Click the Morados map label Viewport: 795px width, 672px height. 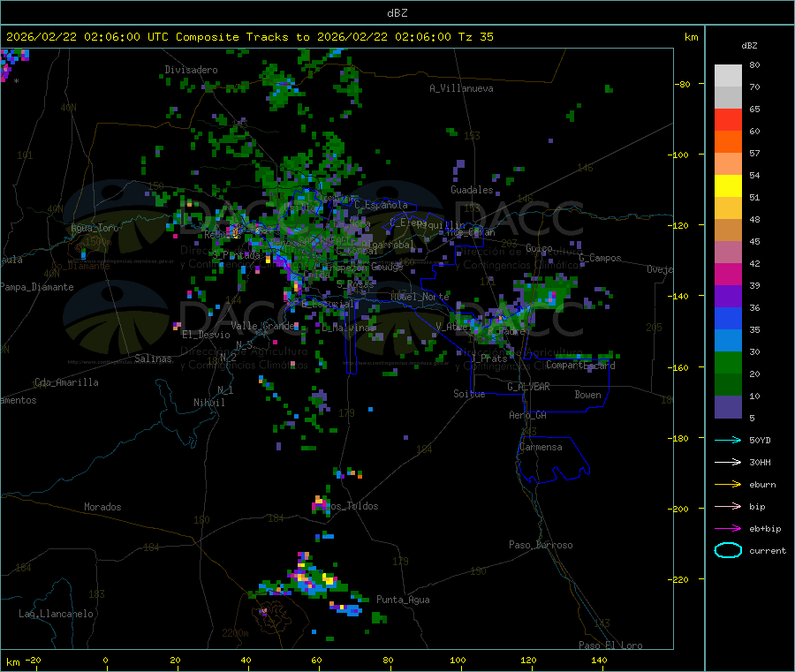click(x=102, y=507)
